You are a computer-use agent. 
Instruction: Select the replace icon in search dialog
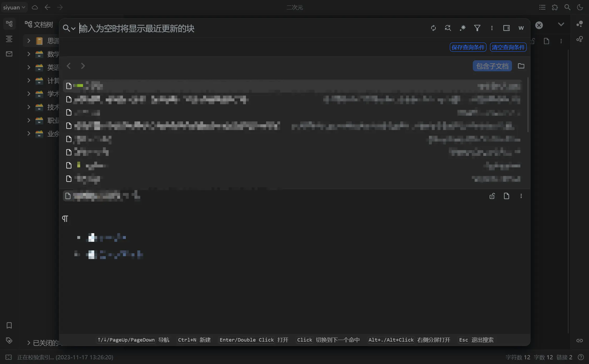(x=448, y=28)
